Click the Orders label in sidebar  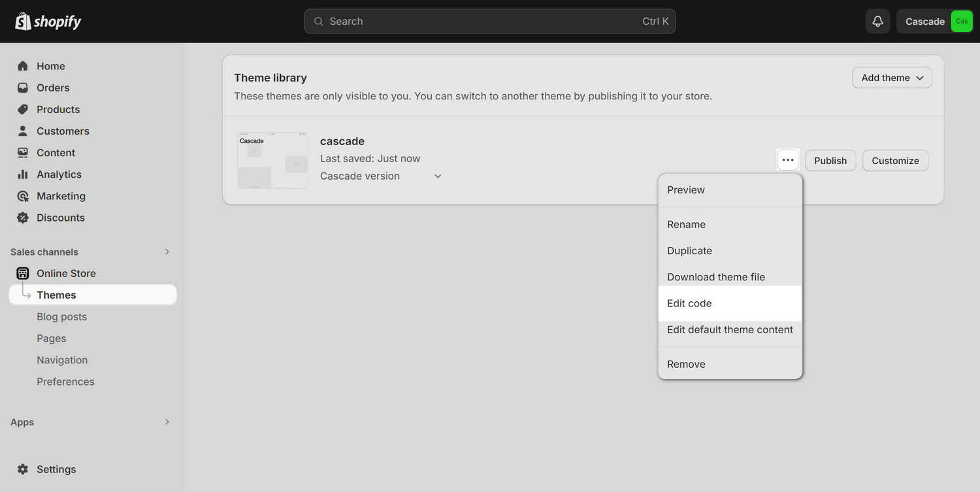click(53, 88)
